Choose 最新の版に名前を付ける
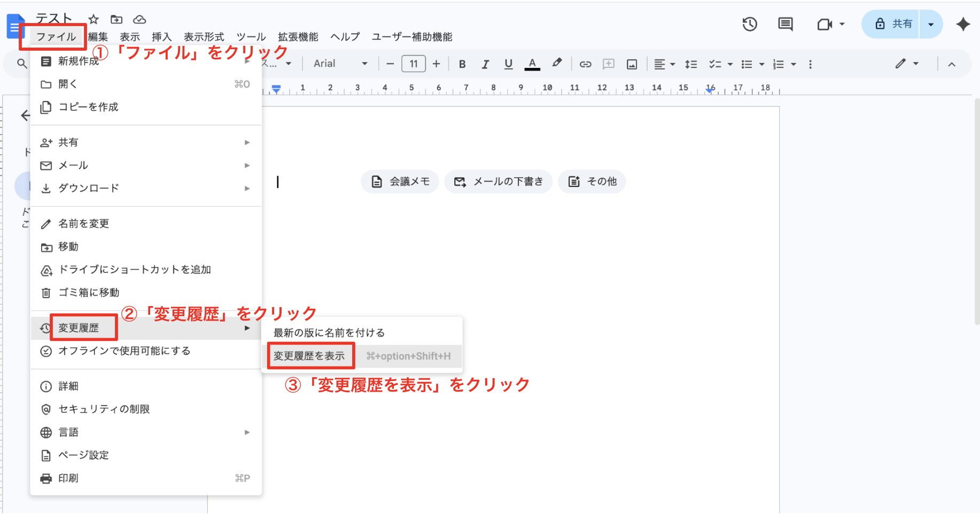The image size is (980, 515). pyautogui.click(x=362, y=333)
